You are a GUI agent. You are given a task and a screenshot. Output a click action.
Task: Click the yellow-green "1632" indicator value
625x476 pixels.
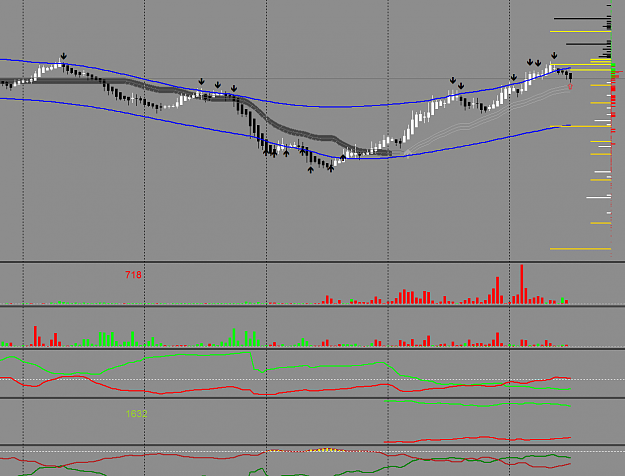(136, 414)
